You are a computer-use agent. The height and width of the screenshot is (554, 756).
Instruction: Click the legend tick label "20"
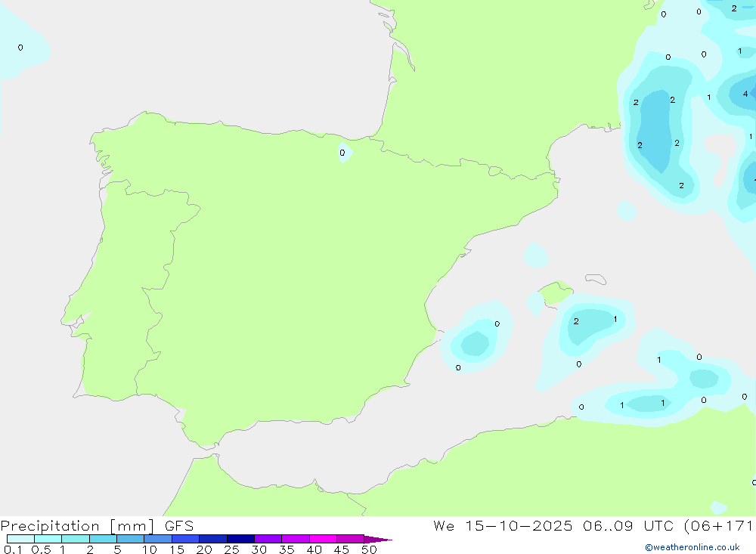click(x=204, y=549)
